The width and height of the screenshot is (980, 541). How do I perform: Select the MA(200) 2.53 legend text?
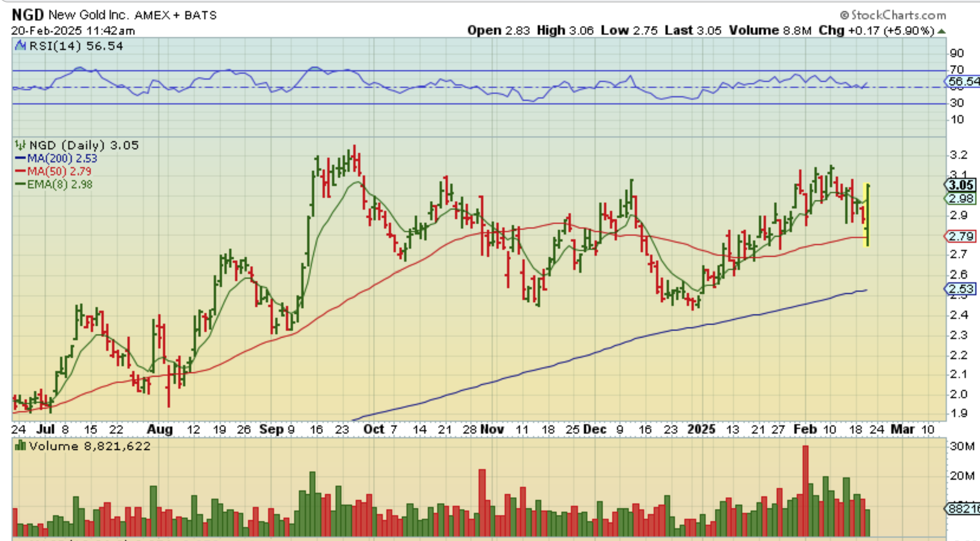point(62,159)
